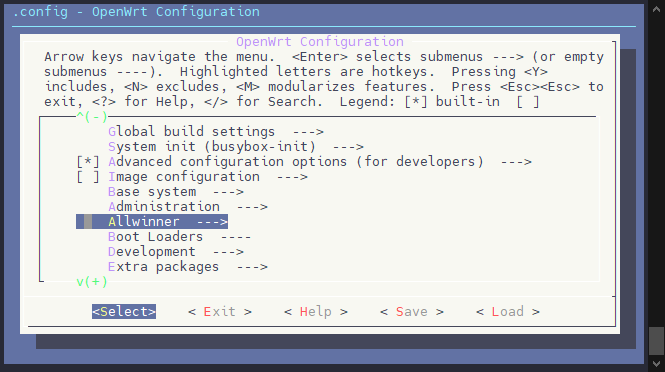Click the Base system ---> arrow
The height and width of the screenshot is (372, 665).
click(x=228, y=192)
